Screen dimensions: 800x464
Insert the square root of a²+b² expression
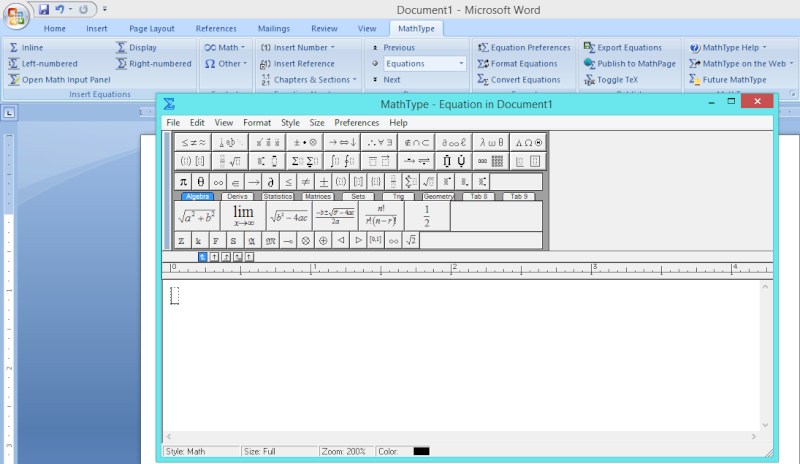coord(197,216)
